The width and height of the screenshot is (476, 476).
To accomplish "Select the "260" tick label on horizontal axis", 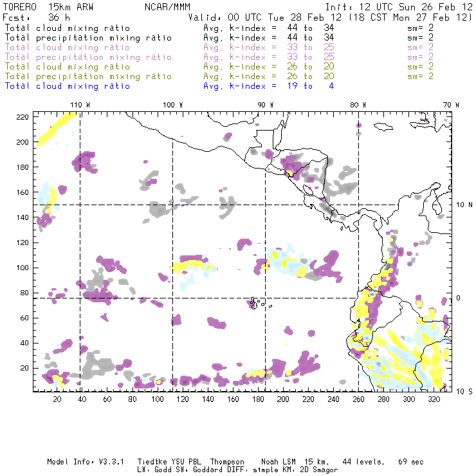I will (x=358, y=399).
